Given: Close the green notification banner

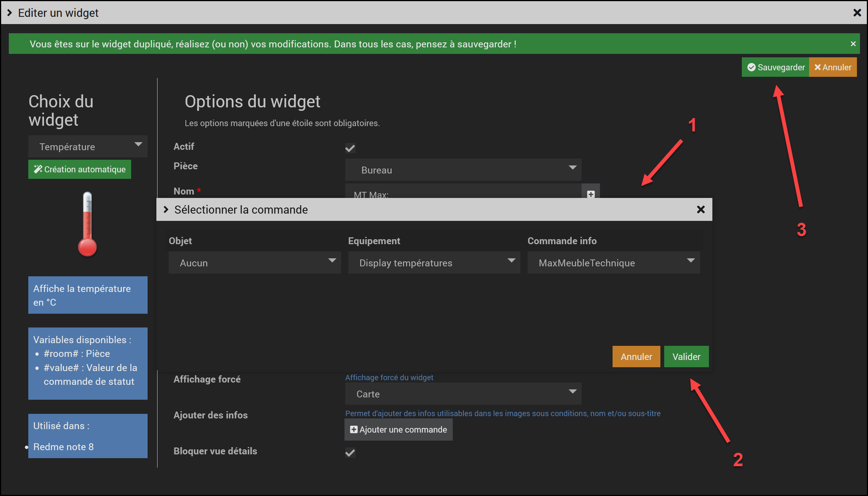Looking at the screenshot, I should click(x=853, y=44).
